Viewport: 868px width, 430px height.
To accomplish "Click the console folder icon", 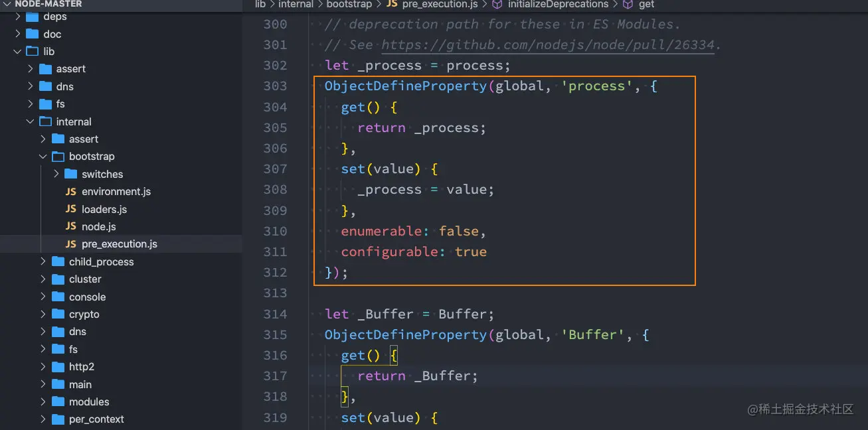I will [58, 297].
